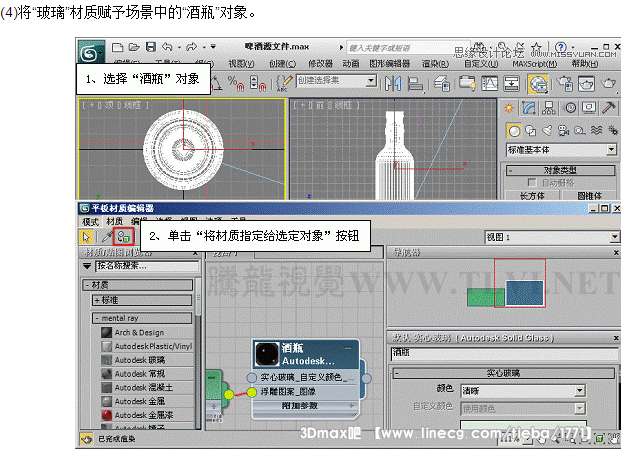The height and width of the screenshot is (450, 621).
Task: Select the Helpers category icon
Action: pyautogui.click(x=580, y=130)
